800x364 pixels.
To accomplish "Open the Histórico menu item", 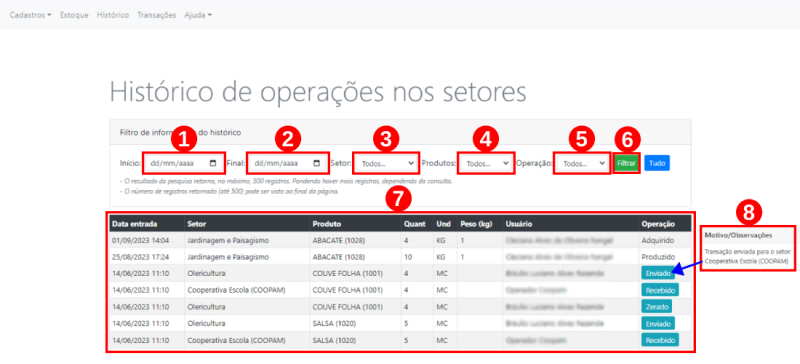I will (113, 15).
